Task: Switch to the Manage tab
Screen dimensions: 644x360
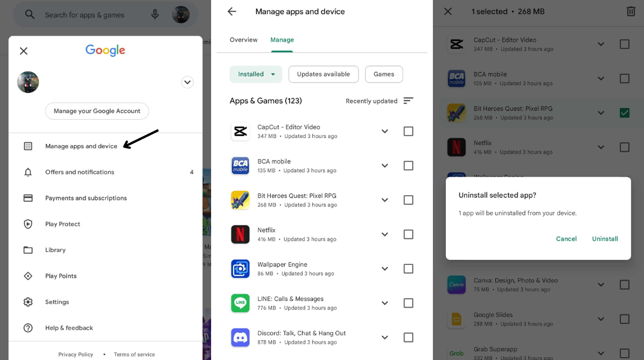Action: pos(282,40)
